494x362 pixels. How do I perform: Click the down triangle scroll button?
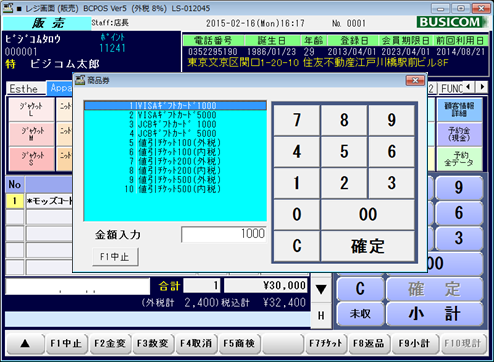pyautogui.click(x=321, y=289)
